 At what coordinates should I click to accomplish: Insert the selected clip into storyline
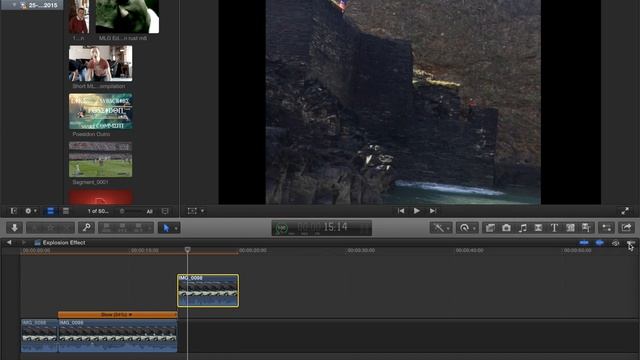[122, 228]
